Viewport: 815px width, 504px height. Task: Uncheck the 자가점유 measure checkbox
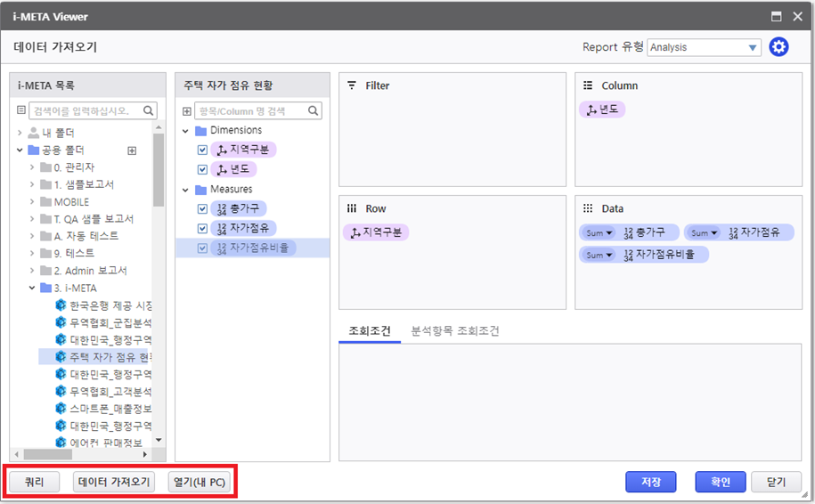coord(202,229)
